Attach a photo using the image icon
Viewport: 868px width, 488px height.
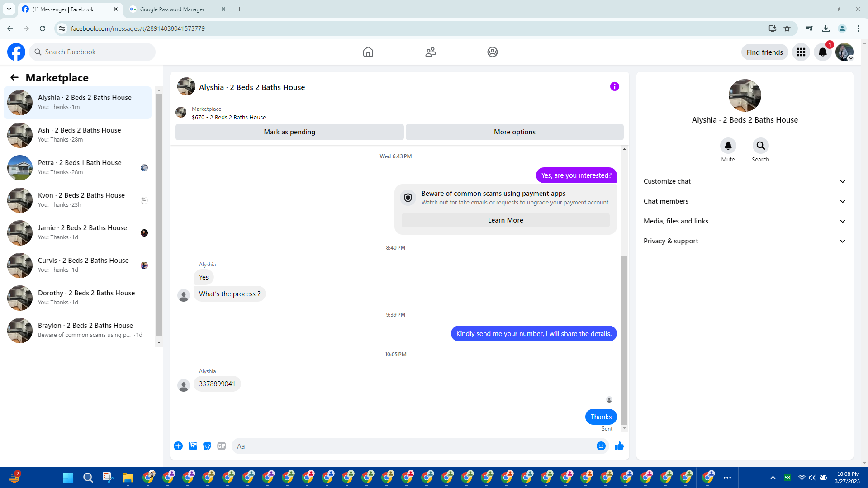tap(193, 446)
